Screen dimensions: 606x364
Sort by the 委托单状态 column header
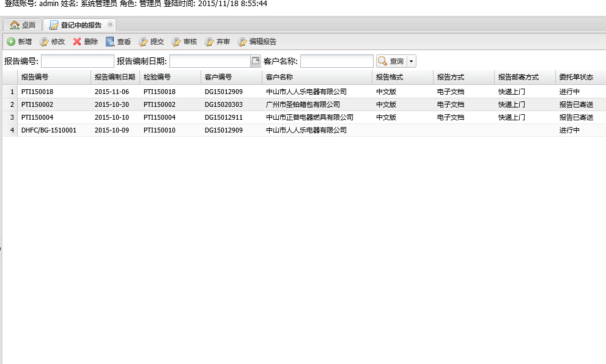click(x=575, y=78)
